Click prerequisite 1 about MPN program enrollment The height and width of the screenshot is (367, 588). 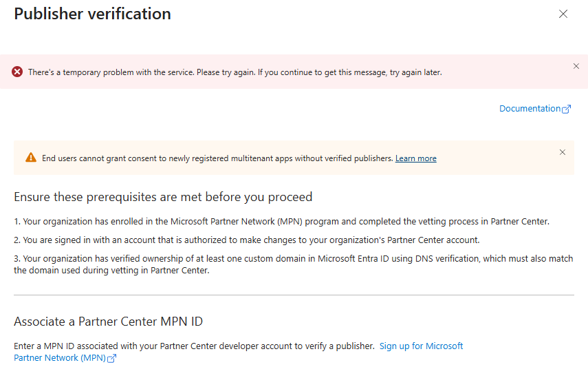pyautogui.click(x=282, y=222)
